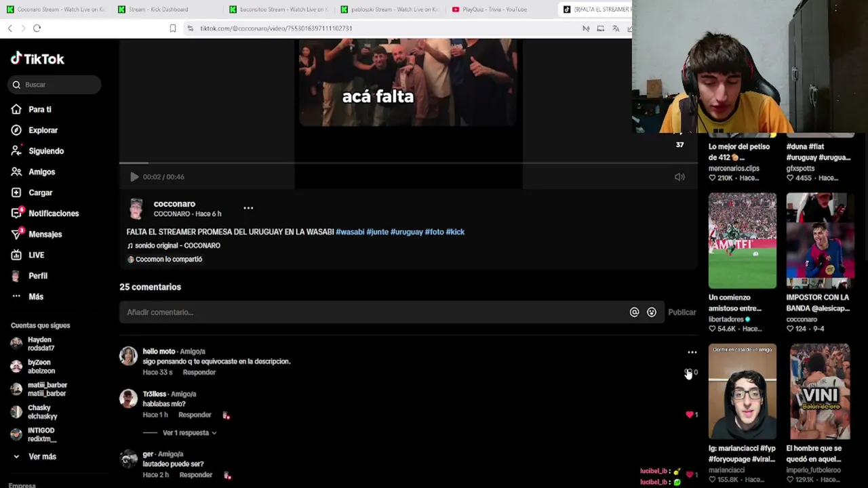
Task: Open hello moto commenter avatar
Action: 128,356
